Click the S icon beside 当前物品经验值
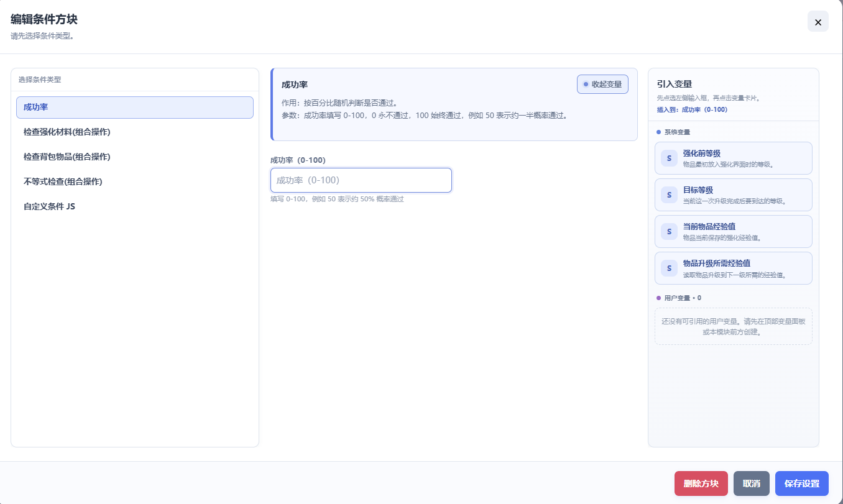This screenshot has width=843, height=504. coord(669,232)
